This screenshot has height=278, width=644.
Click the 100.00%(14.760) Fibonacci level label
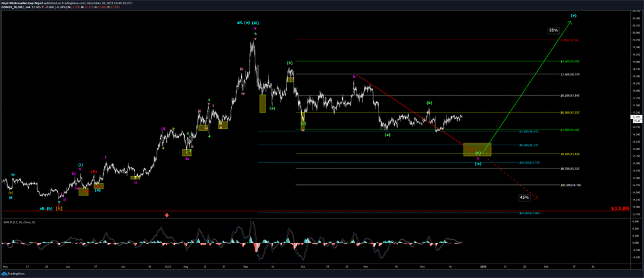pyautogui.click(x=570, y=185)
